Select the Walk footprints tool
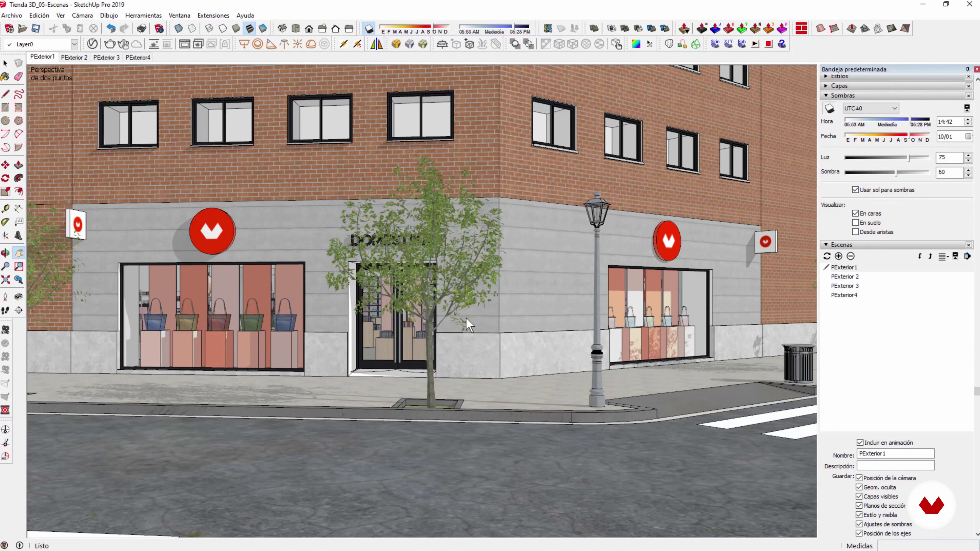The height and width of the screenshot is (551, 980). (x=5, y=310)
